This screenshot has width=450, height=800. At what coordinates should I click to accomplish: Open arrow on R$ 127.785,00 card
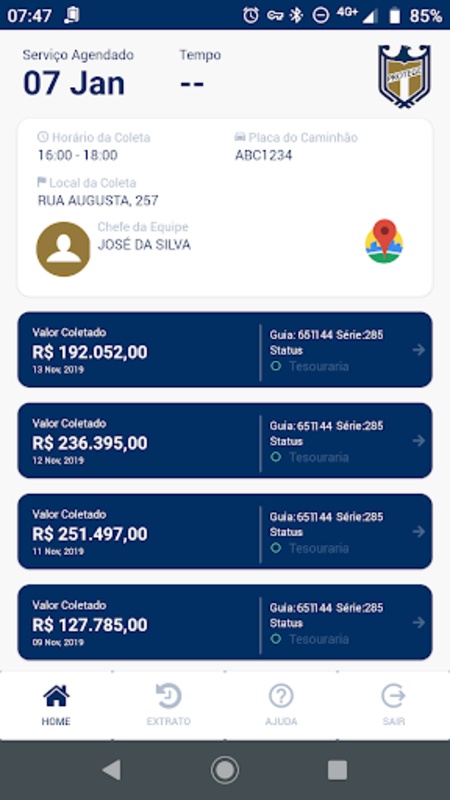point(419,622)
